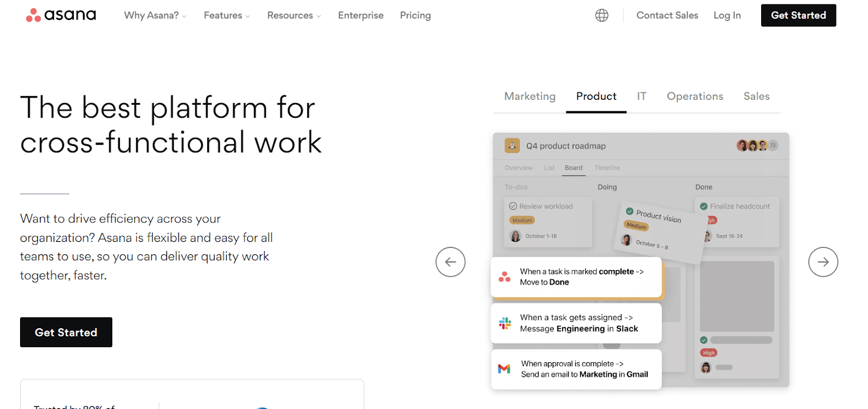Open the Pricing page

[x=416, y=15]
